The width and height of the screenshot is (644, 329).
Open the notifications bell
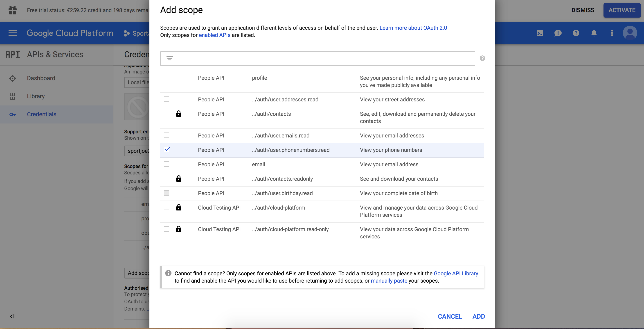point(594,33)
